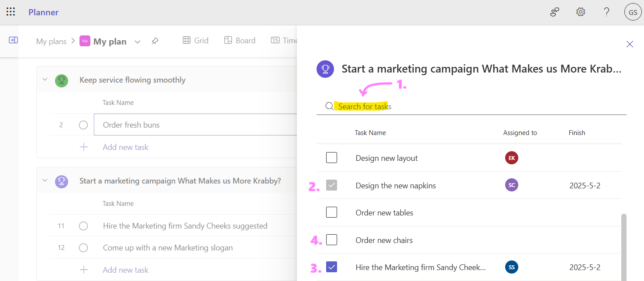The image size is (644, 281).
Task: Uncheck Hire the Marketing firm checkbox
Action: pos(331,267)
